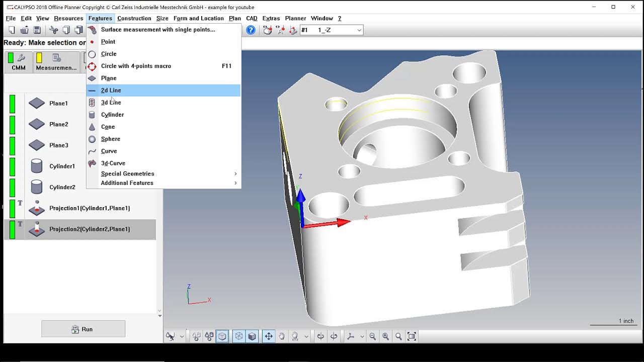Click the New file icon in toolbar

click(12, 30)
